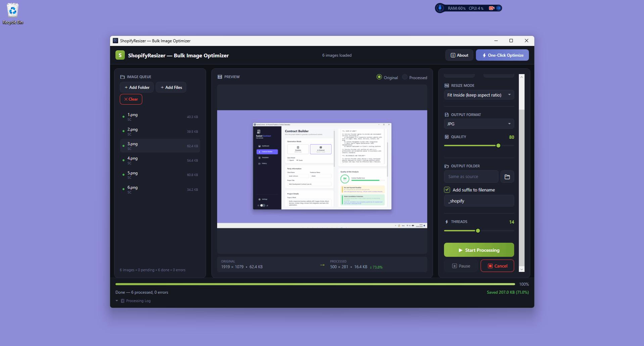Click the Done — 6 processed status text

point(142,292)
